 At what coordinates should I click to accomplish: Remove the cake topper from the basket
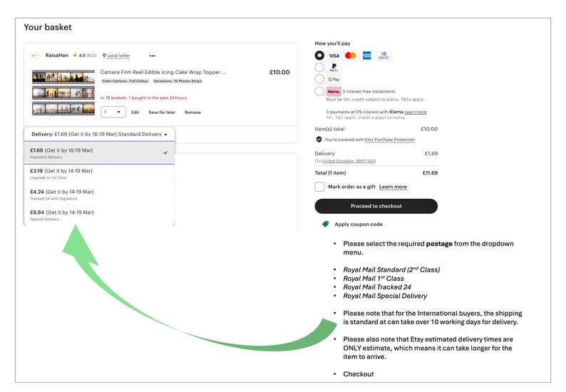(x=192, y=113)
